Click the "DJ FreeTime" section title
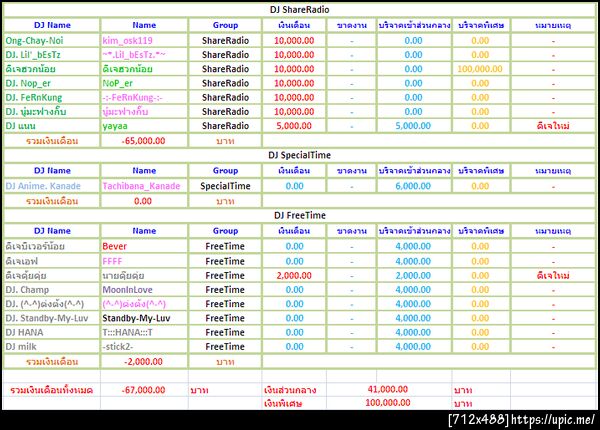 click(x=300, y=215)
